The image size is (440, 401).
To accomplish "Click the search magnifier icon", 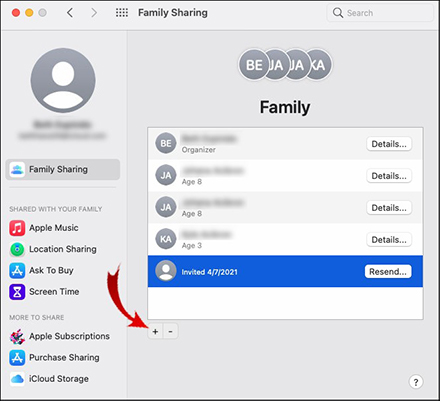I will click(338, 13).
